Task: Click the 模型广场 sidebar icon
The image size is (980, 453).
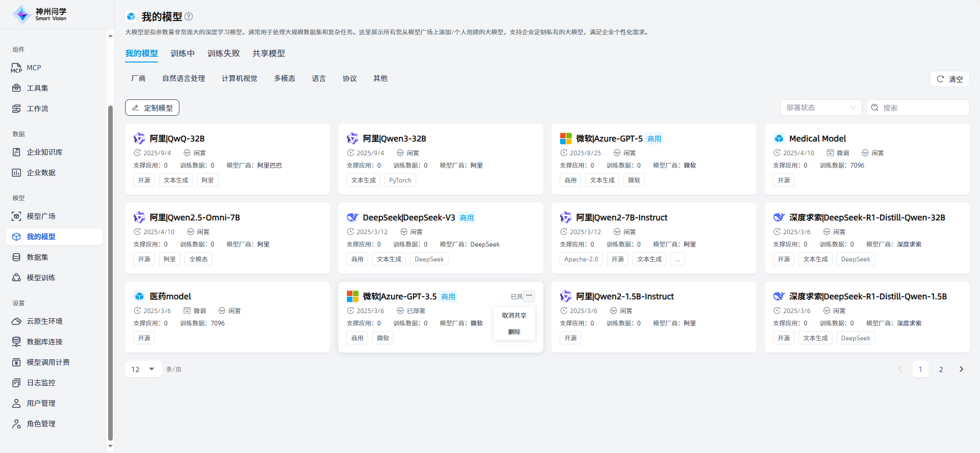Action: (x=16, y=216)
